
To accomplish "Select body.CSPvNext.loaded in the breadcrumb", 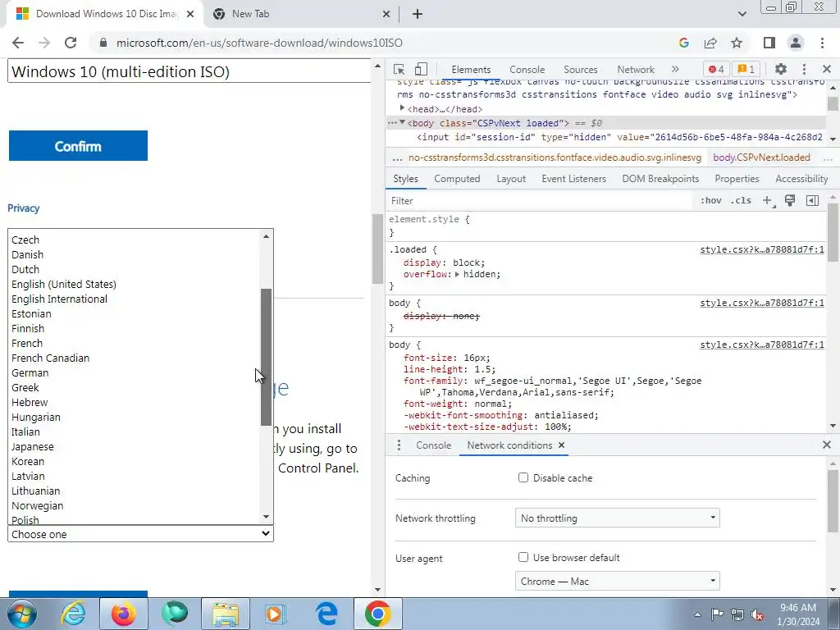I will click(761, 157).
